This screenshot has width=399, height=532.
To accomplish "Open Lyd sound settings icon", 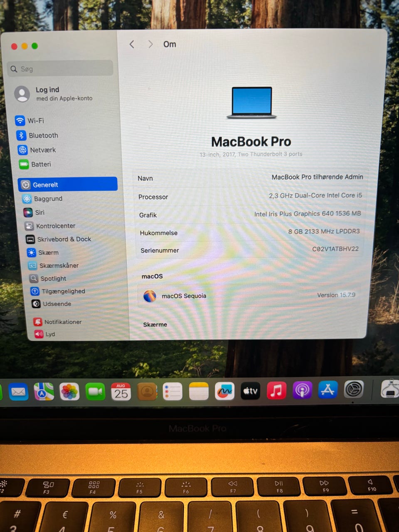I will (x=39, y=334).
